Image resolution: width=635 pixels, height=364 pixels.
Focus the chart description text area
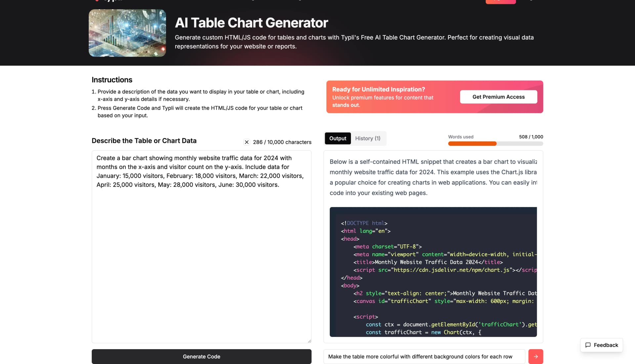[x=201, y=247]
